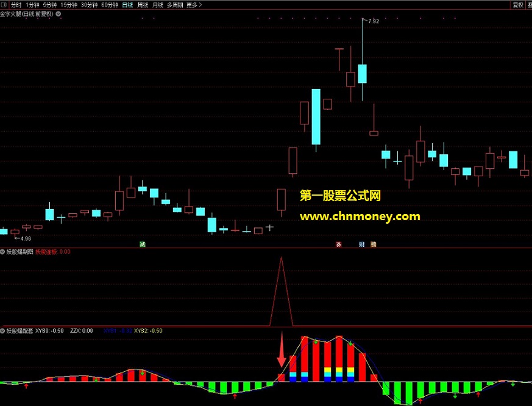Click the 妖股连板: 0.00 value label
The width and height of the screenshot is (532, 406).
tap(53, 252)
